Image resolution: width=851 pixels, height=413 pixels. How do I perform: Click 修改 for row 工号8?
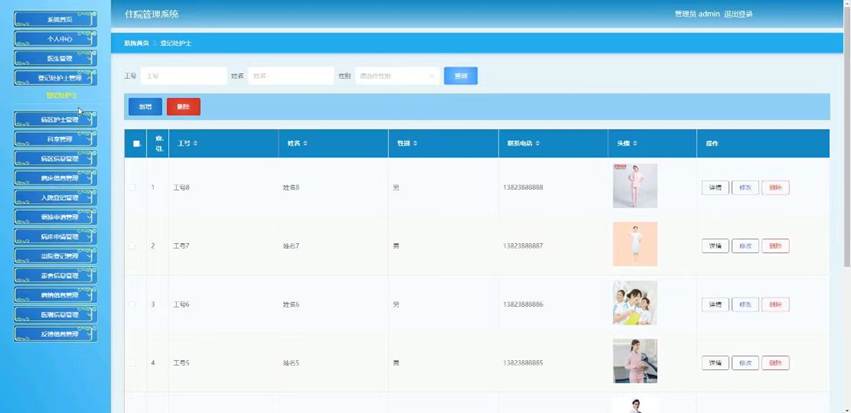click(x=745, y=188)
